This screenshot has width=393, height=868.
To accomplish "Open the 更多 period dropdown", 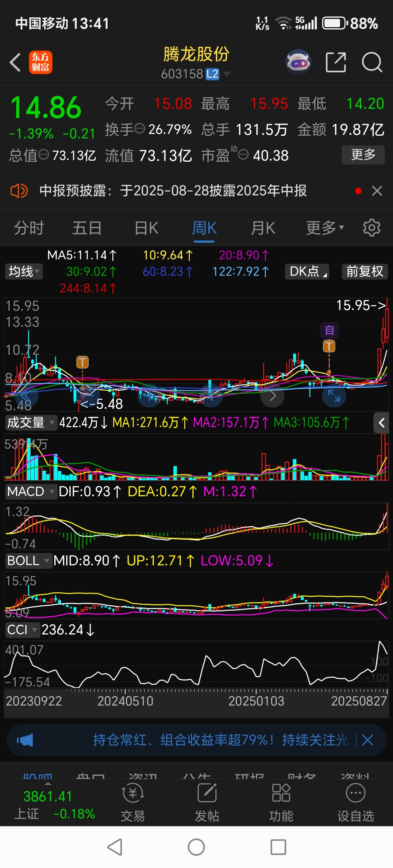I will pos(325,228).
